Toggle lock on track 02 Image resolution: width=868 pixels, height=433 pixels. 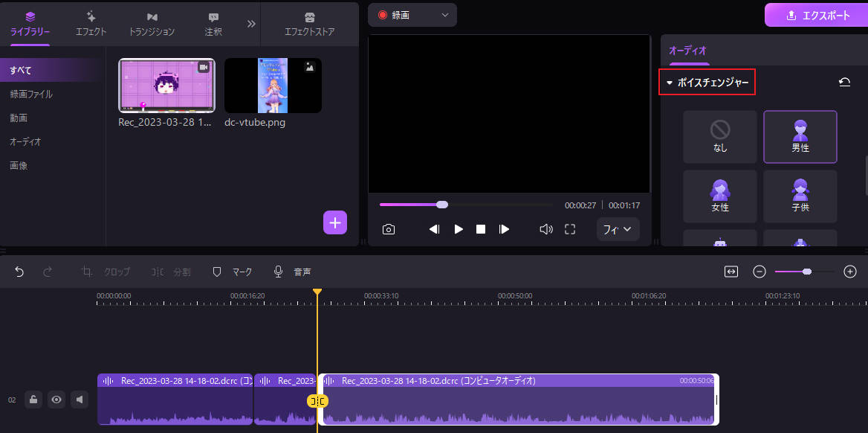pos(33,400)
